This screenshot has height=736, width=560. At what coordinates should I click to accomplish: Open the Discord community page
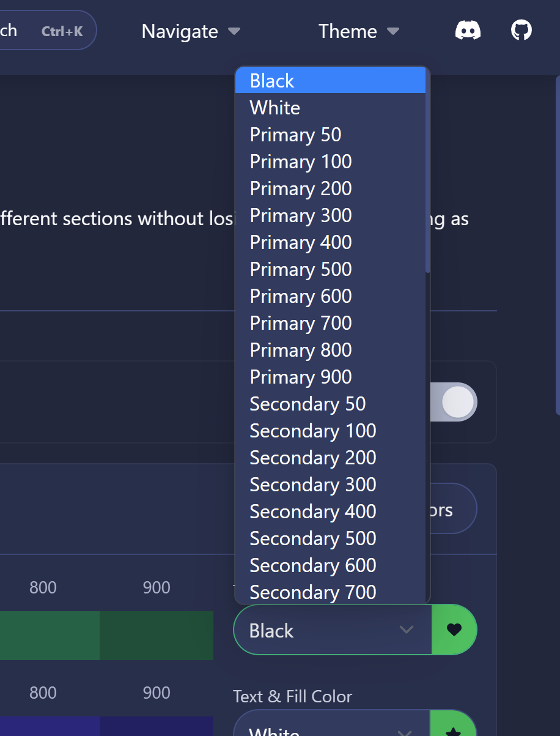click(468, 29)
